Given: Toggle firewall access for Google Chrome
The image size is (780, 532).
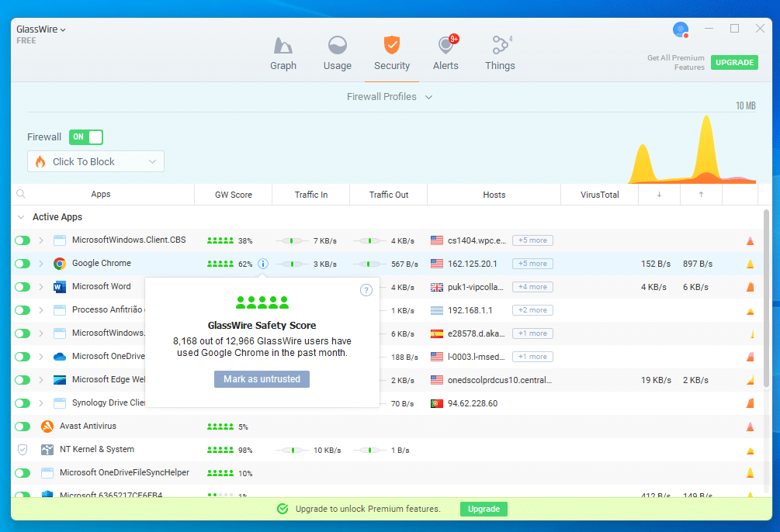Looking at the screenshot, I should click(23, 264).
